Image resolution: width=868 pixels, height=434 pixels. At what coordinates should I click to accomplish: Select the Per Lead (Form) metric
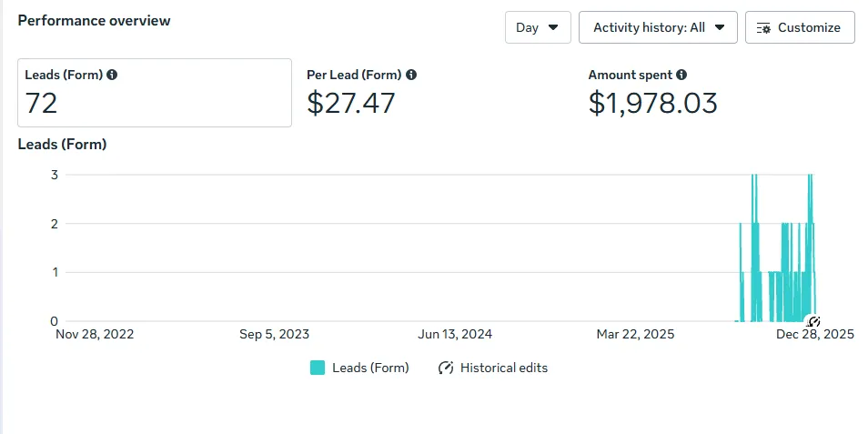click(361, 93)
